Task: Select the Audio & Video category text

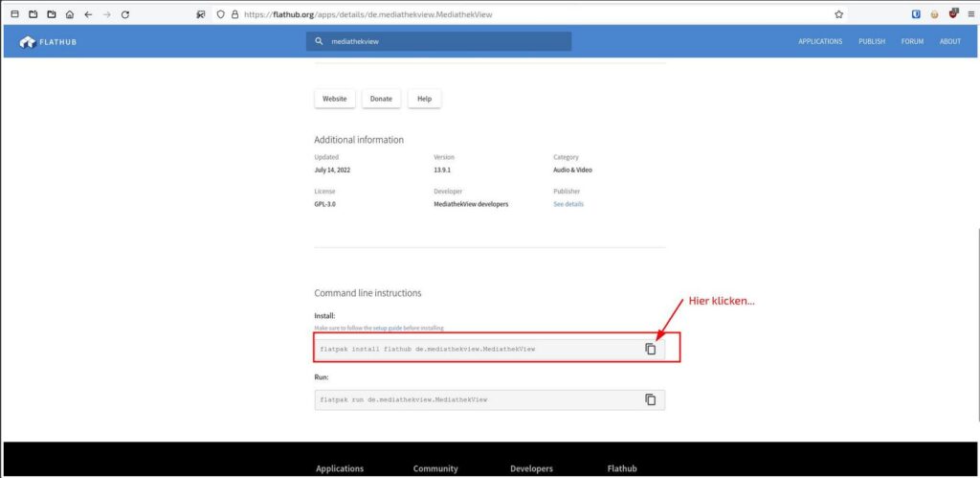Action: 572,170
